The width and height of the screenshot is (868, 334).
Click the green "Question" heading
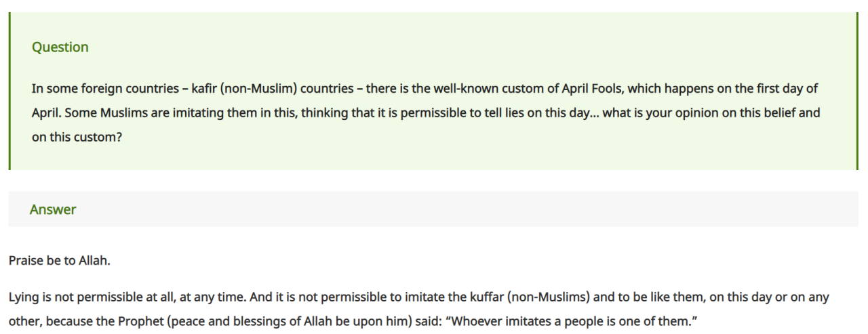(x=60, y=47)
